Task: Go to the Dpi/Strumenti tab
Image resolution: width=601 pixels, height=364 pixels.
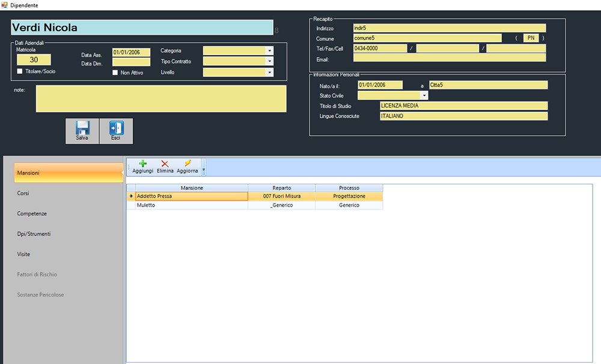Action: (69, 234)
